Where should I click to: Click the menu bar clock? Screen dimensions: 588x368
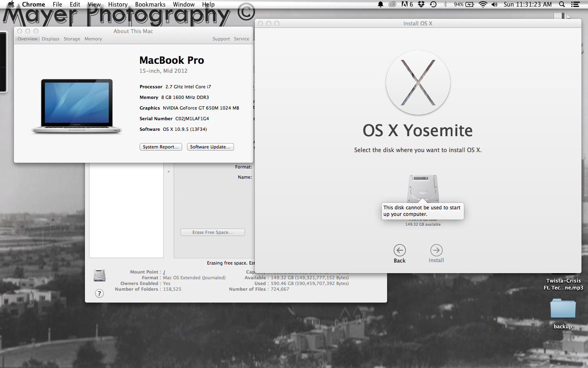click(x=528, y=4)
